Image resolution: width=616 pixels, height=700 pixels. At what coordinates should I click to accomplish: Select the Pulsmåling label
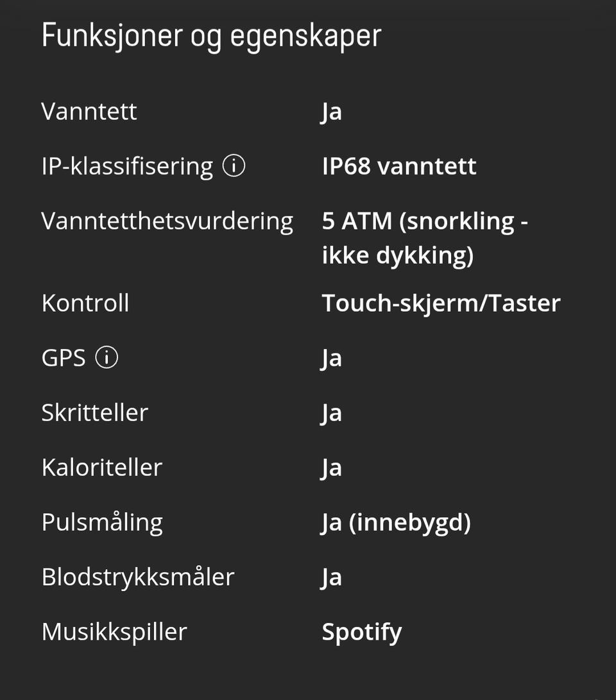click(102, 522)
